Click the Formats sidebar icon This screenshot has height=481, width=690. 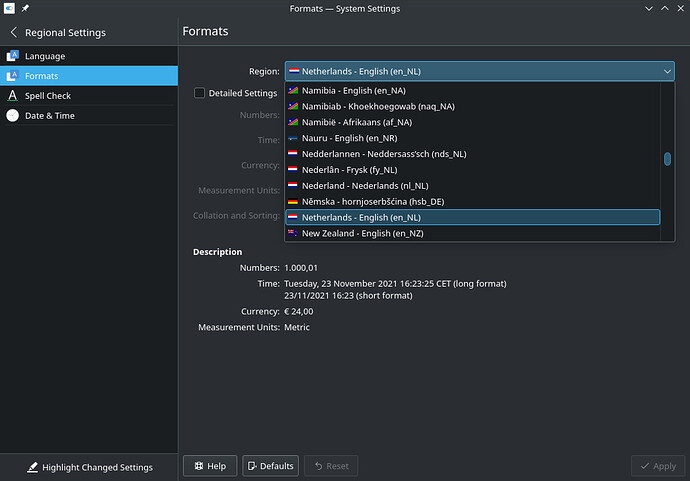[x=13, y=76]
